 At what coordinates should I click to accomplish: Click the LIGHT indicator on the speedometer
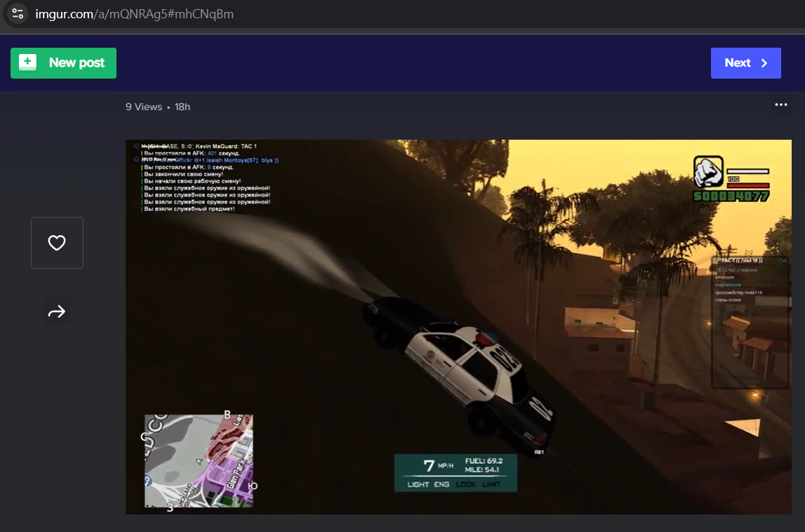418,485
